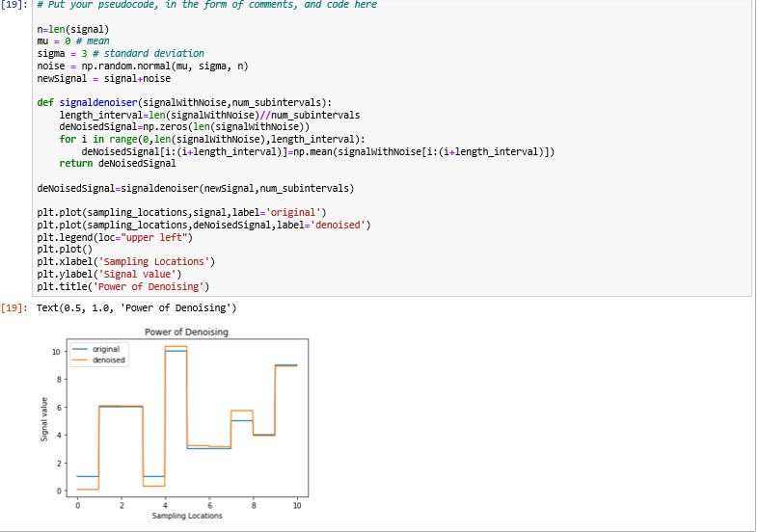Click the orange 'denoised' line sample in legend
759x532 pixels.
click(x=80, y=360)
